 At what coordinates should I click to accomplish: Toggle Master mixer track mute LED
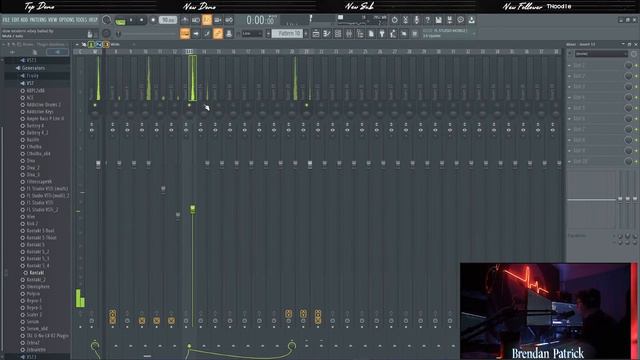(x=95, y=105)
